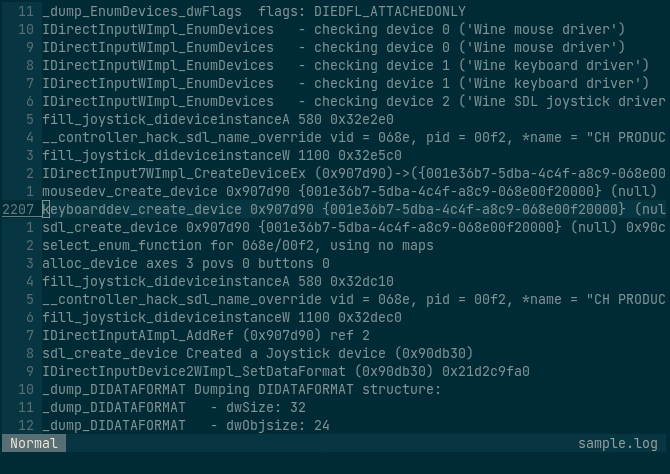Click 'Dumping DIDATAFORMAT structure' line

pos(241,389)
